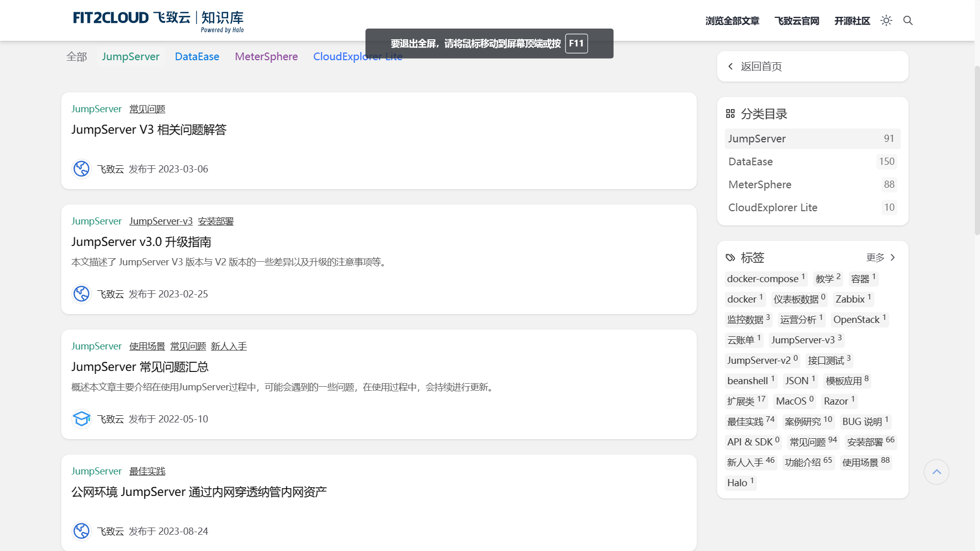Image resolution: width=980 pixels, height=551 pixels.
Task: Click the API & SDK tag
Action: [x=753, y=442]
